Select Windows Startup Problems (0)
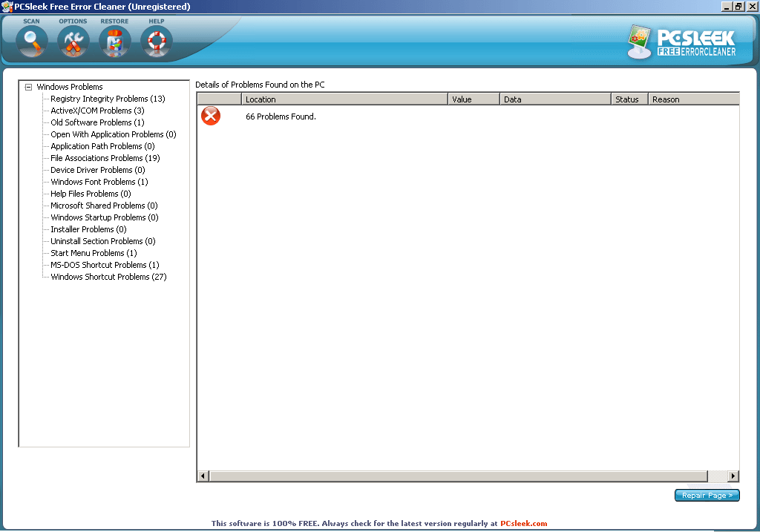 105,217
